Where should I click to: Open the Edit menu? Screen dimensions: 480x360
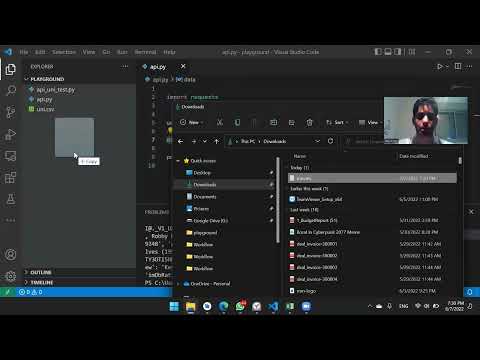[40, 52]
